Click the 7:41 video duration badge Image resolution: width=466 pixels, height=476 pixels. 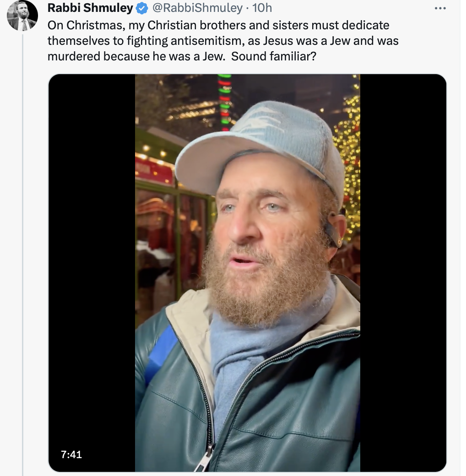click(x=71, y=454)
